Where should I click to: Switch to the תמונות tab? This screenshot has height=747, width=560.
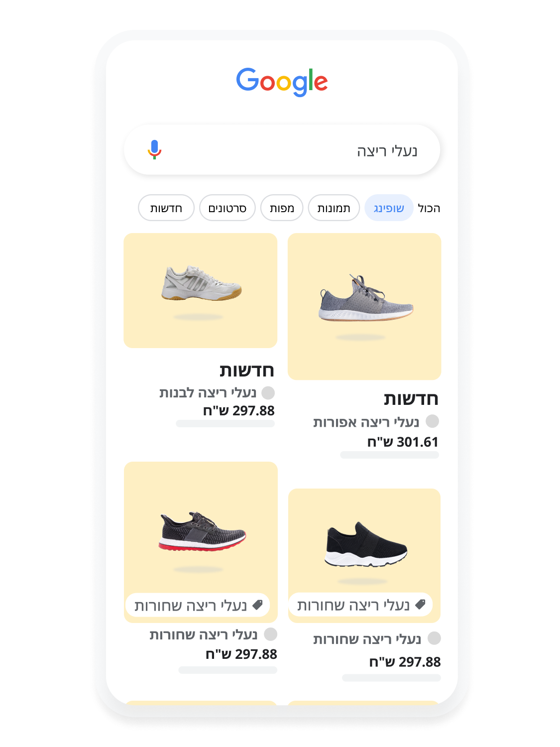pos(334,208)
